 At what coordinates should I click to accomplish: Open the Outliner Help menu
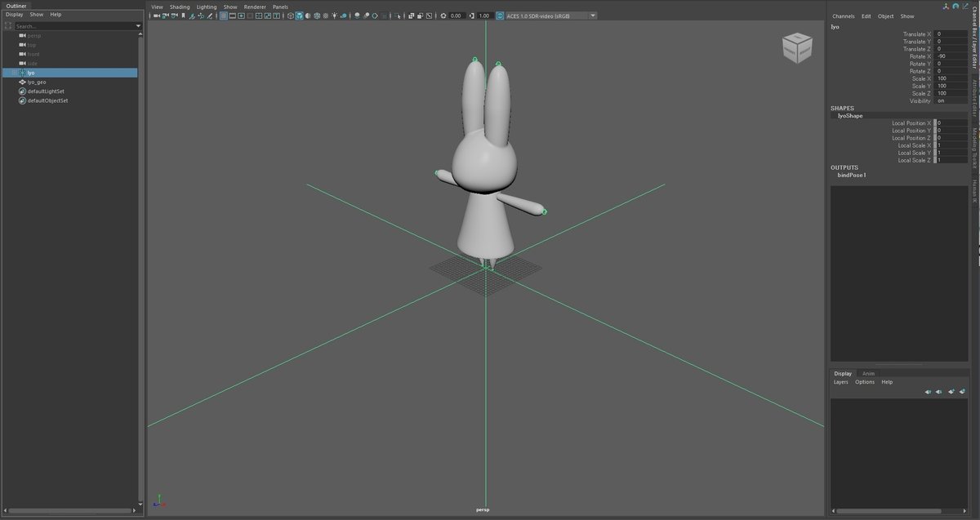click(x=56, y=15)
